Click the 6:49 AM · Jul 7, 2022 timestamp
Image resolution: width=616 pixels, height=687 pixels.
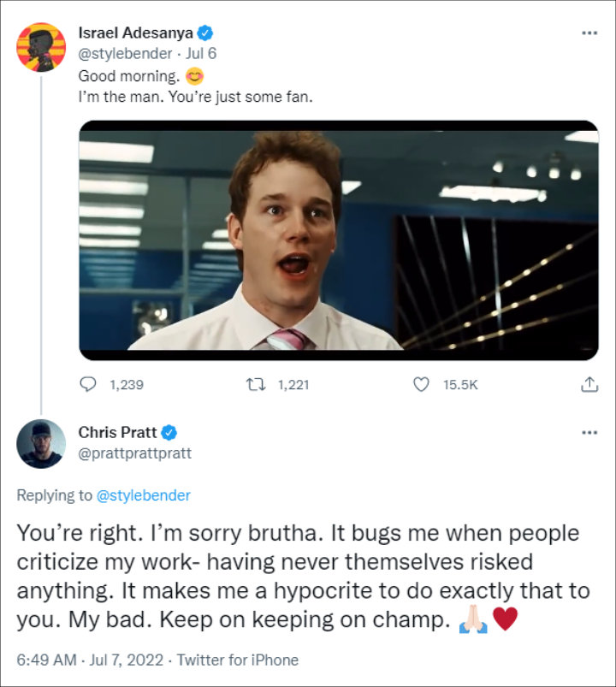[x=90, y=660]
